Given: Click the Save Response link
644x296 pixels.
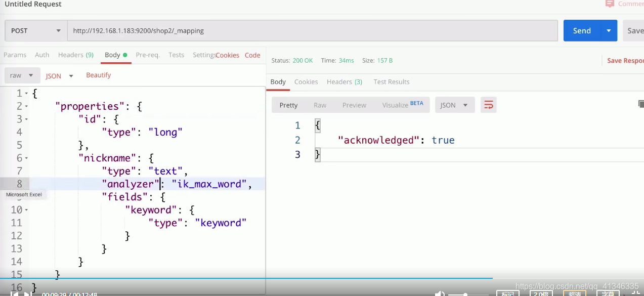Looking at the screenshot, I should coord(625,60).
